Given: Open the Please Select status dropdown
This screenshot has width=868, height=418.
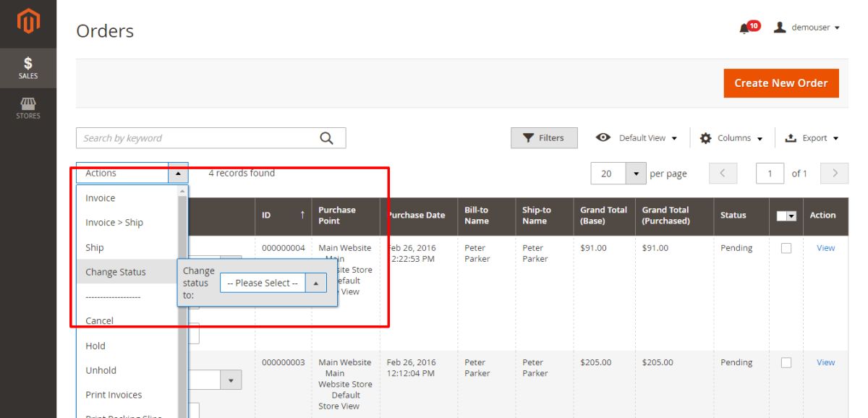Looking at the screenshot, I should [x=273, y=283].
